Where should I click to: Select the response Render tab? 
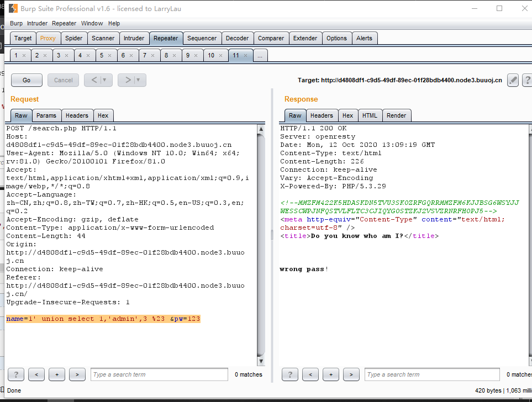tap(396, 115)
